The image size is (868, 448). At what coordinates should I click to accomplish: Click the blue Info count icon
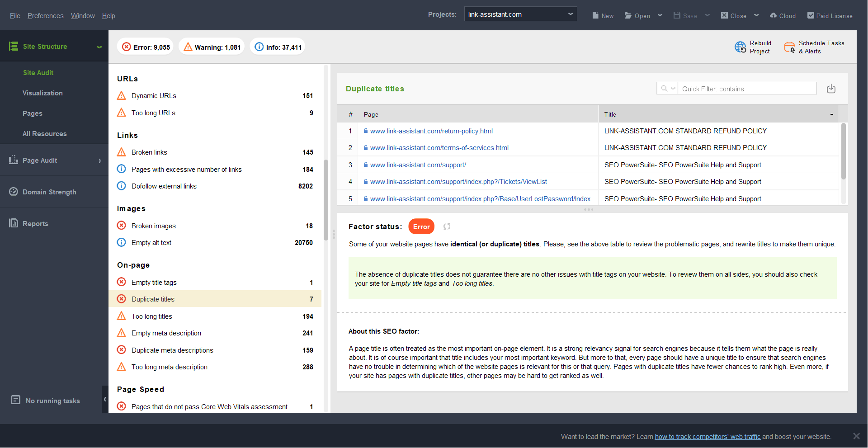259,47
